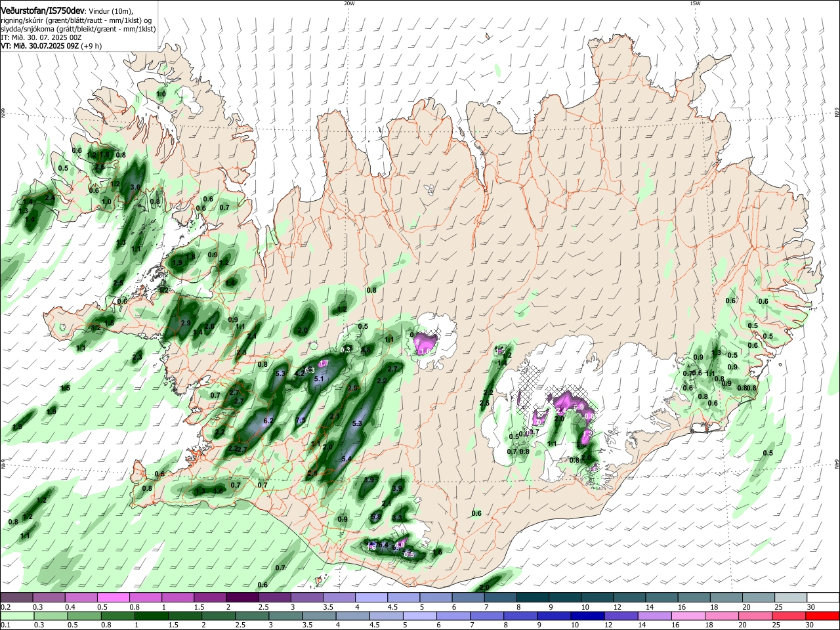The height and width of the screenshot is (630, 840).
Task: Select the bright red swatch above bottom label 30
Action: click(823, 616)
